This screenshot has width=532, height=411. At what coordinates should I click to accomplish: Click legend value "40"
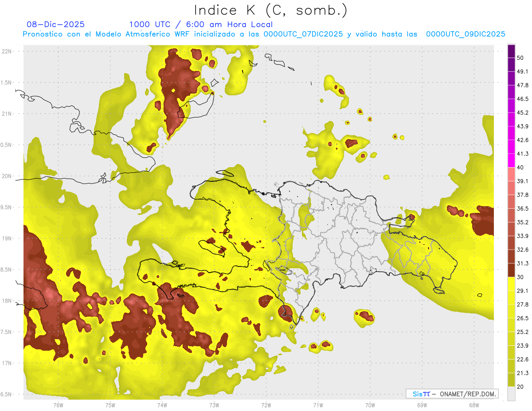520,168
